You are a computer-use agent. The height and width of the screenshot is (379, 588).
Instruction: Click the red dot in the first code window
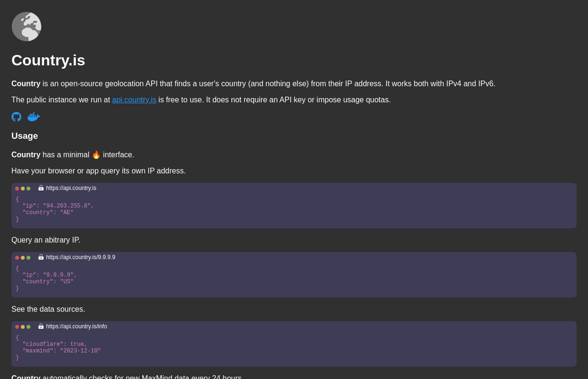coord(17,189)
